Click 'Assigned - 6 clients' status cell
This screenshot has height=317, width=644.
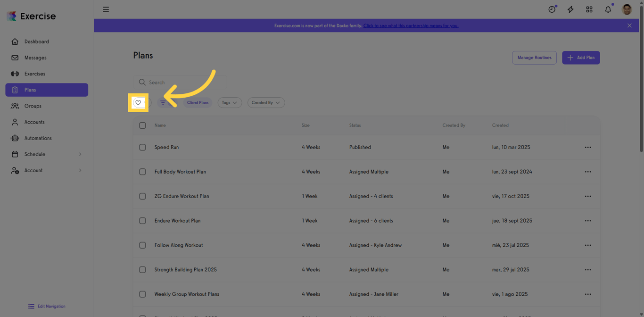click(x=371, y=221)
